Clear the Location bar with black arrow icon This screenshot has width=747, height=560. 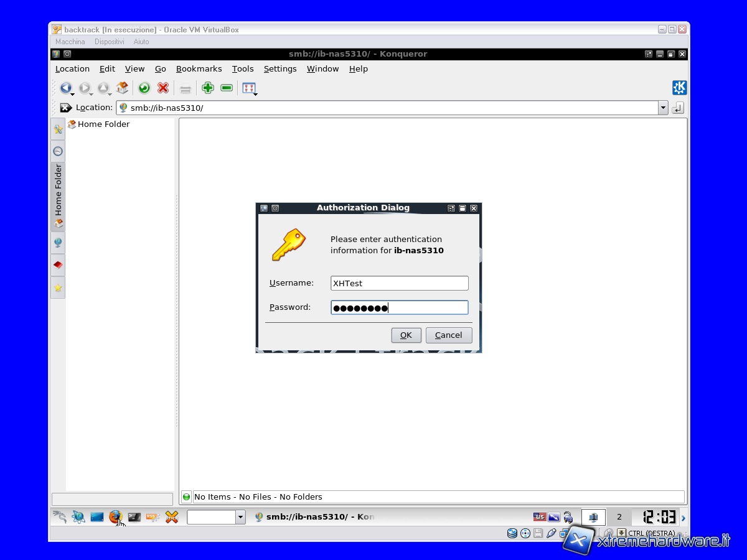click(x=66, y=108)
